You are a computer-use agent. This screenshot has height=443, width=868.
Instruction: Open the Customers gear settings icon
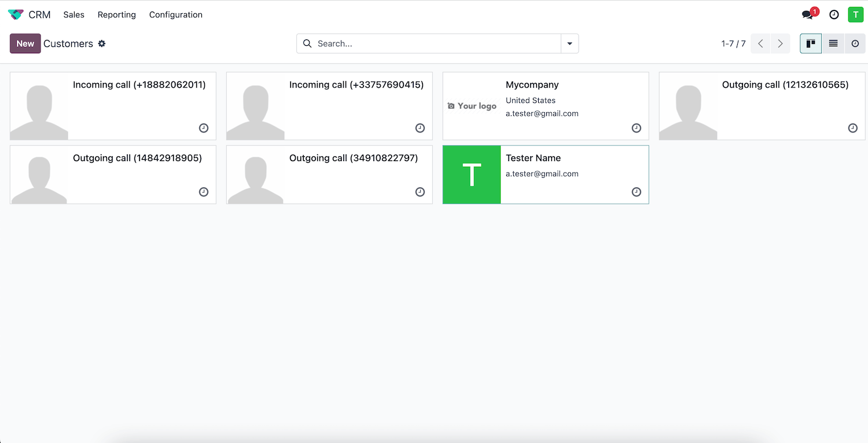[102, 43]
